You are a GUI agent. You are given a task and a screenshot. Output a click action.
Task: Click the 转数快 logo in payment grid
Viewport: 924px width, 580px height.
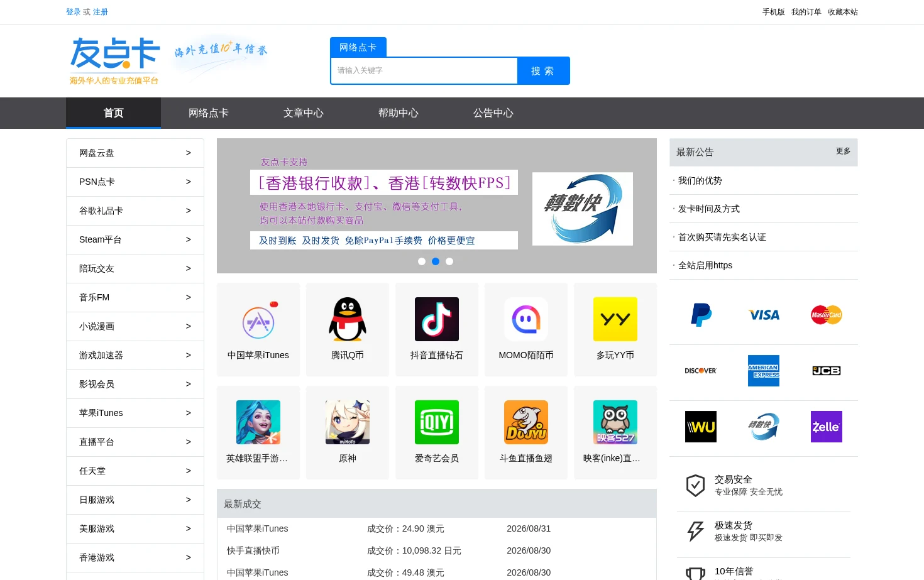(764, 427)
